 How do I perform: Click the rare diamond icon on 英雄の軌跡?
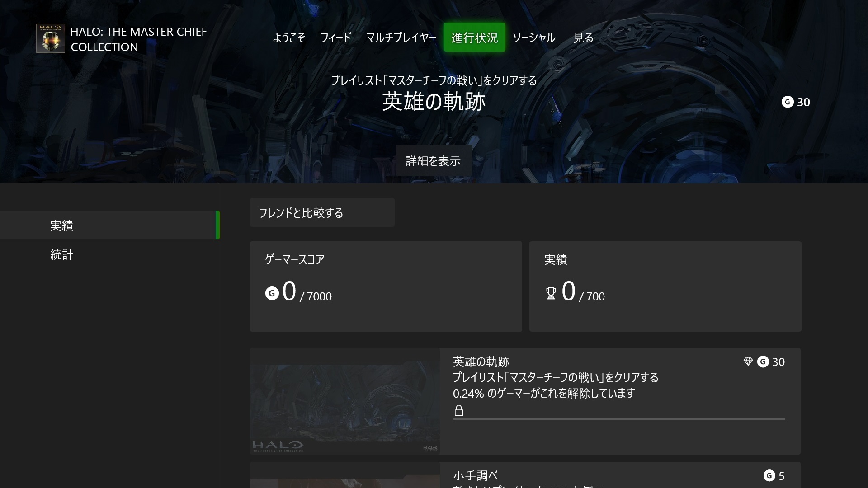[748, 361]
